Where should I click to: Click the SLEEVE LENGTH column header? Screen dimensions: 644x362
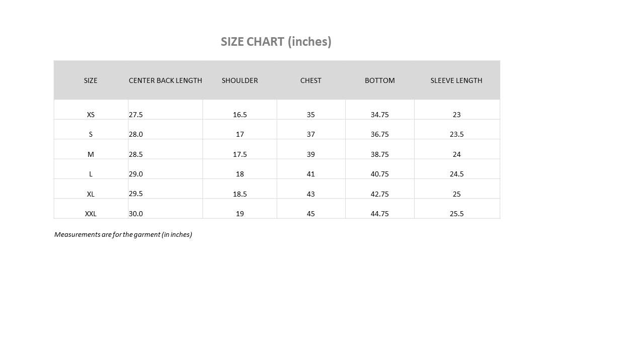[456, 80]
